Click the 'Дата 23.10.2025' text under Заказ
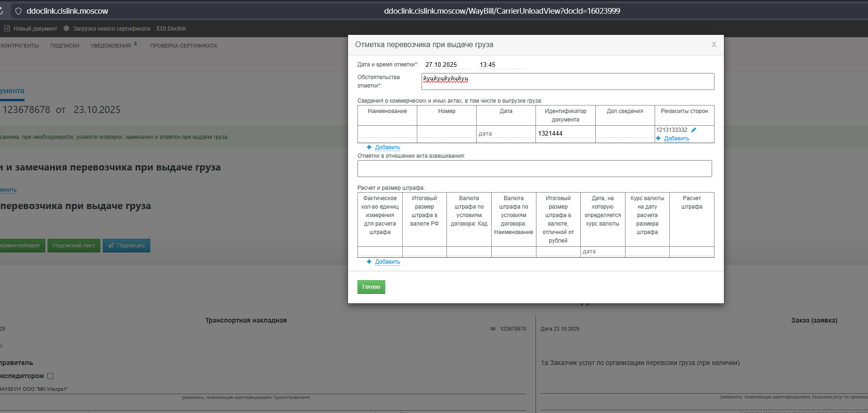Viewport: 868px width, 413px height. 560,329
